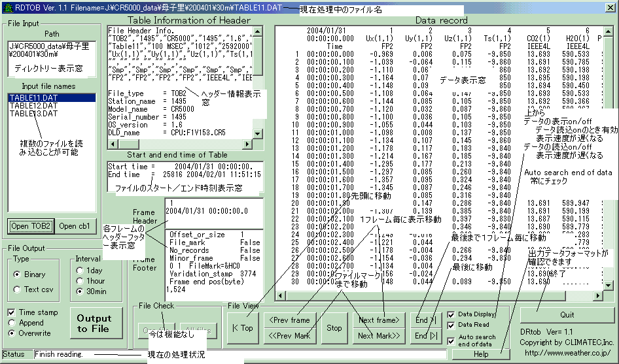Click the RDTOB tree icon in title bar
619x364 pixels.
click(x=7, y=7)
